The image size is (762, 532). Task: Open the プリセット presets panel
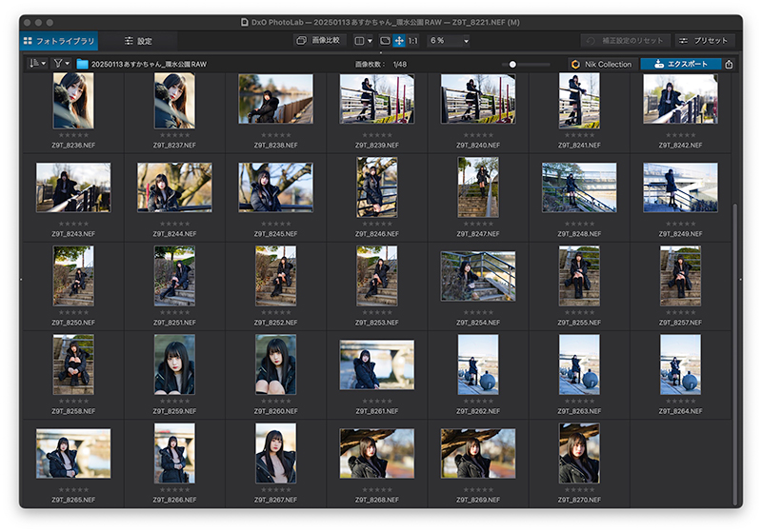coord(703,41)
